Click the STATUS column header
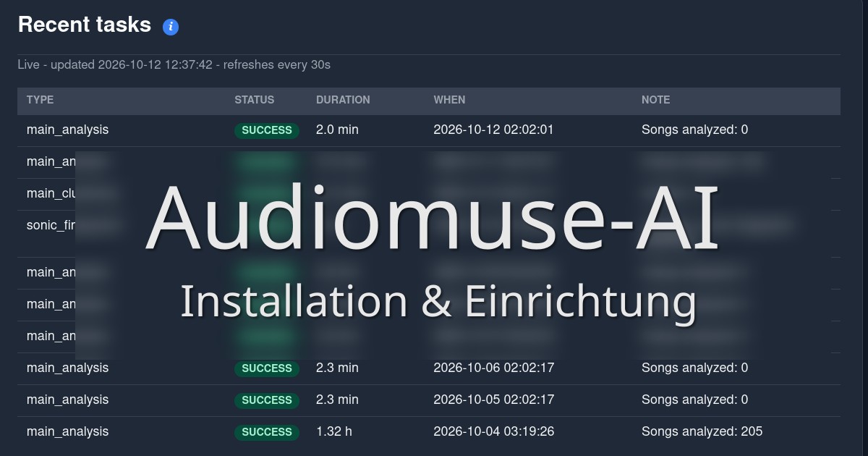868x456 pixels. (255, 100)
